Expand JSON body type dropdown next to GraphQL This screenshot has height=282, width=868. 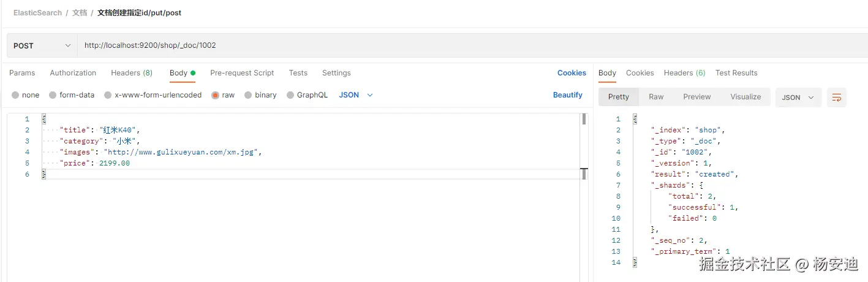point(356,95)
